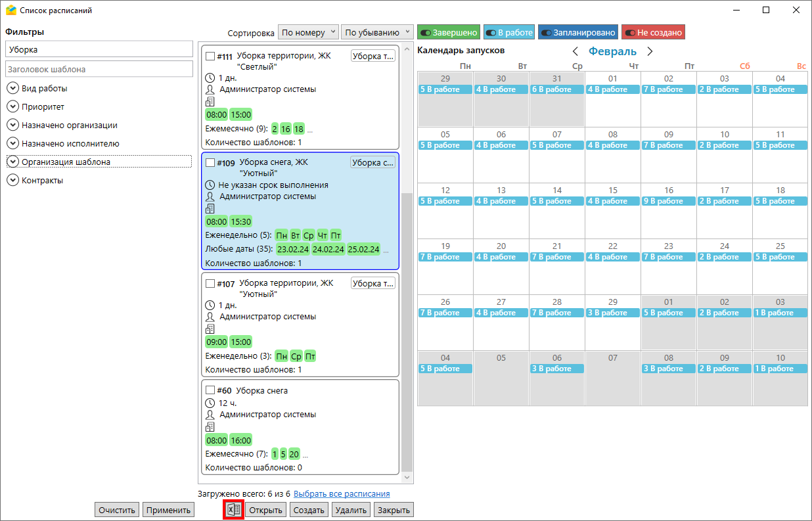812x521 pixels.
Task: Click organization building icon in schedule #107
Action: 210,328
